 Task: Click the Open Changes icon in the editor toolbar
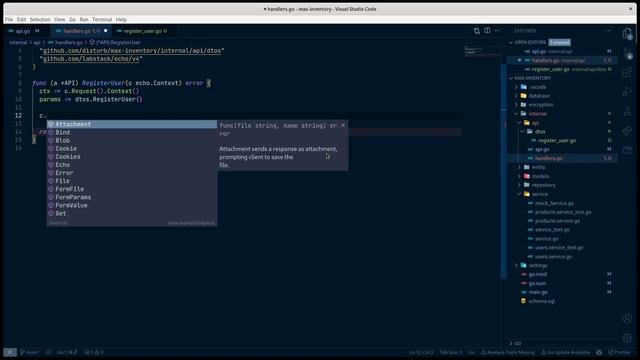click(x=477, y=31)
